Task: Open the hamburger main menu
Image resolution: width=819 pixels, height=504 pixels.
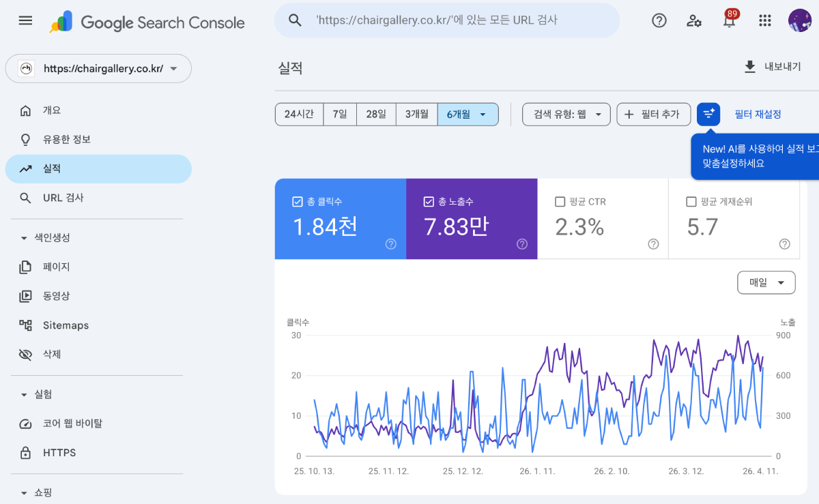Action: click(x=25, y=20)
